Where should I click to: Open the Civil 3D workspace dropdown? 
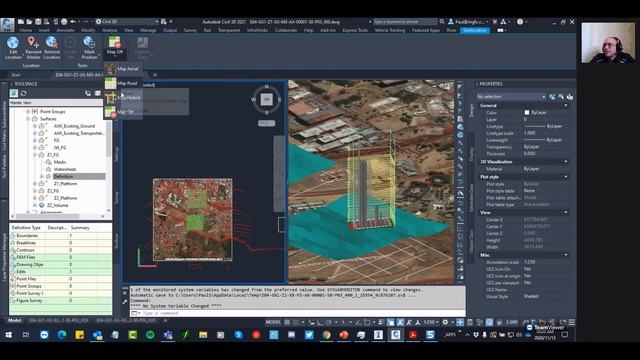127,22
